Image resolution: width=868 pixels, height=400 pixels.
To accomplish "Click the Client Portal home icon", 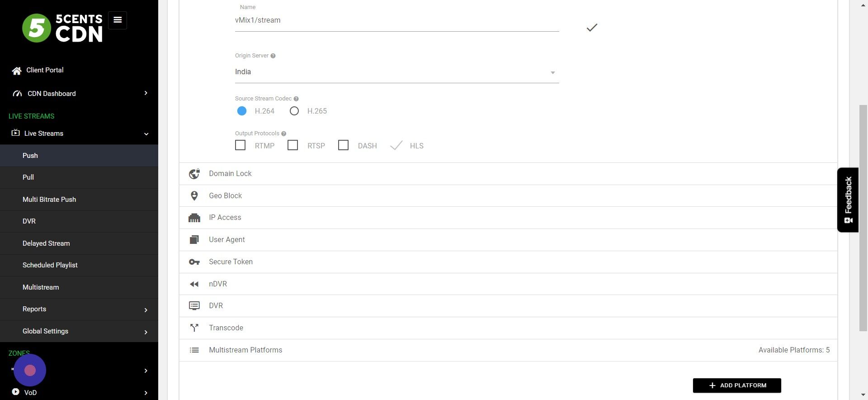I will point(17,71).
